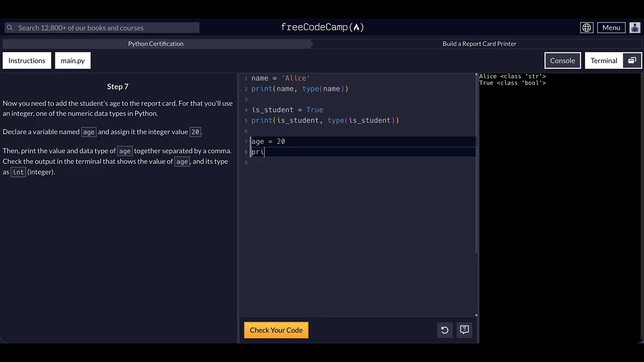This screenshot has height=362, width=644.
Task: Click the freeCodeCamp flame logo
Action: pos(323,27)
